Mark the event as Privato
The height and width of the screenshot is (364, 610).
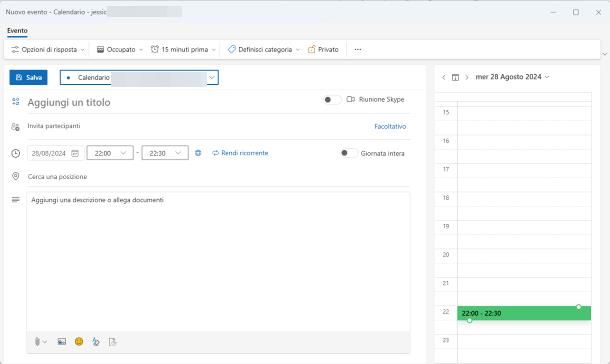pos(323,49)
